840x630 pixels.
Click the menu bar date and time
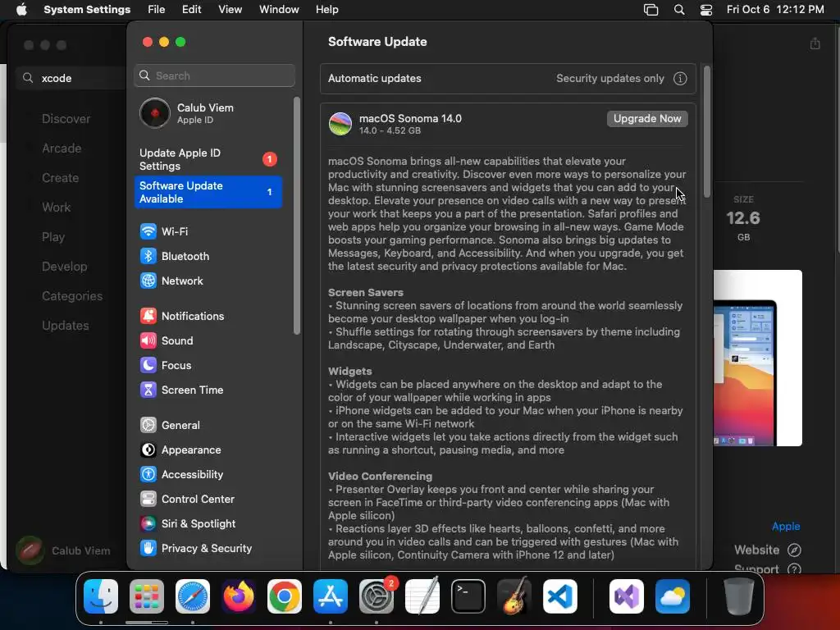point(775,10)
